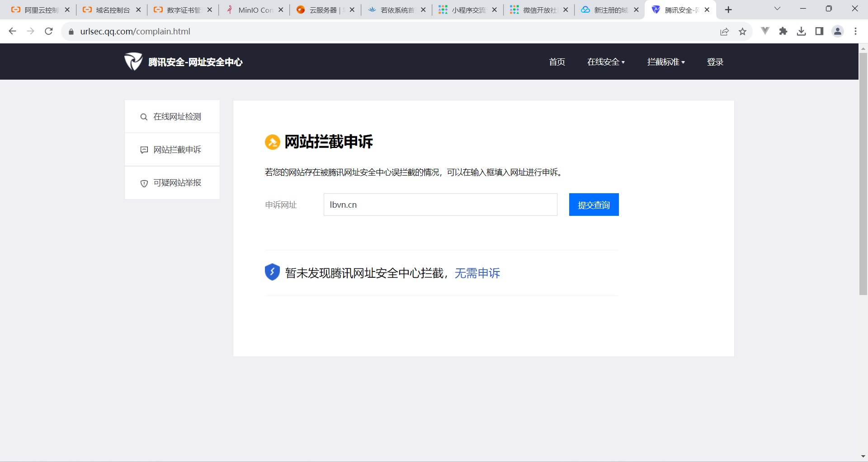Open 在线网址检测 in the sidebar
This screenshot has height=462, width=868.
[x=172, y=117]
